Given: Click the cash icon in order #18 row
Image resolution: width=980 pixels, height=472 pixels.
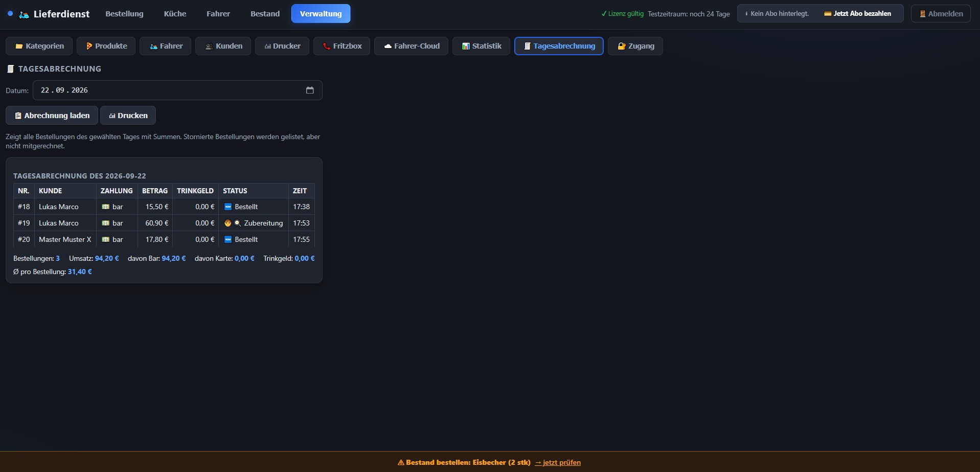Looking at the screenshot, I should point(106,207).
